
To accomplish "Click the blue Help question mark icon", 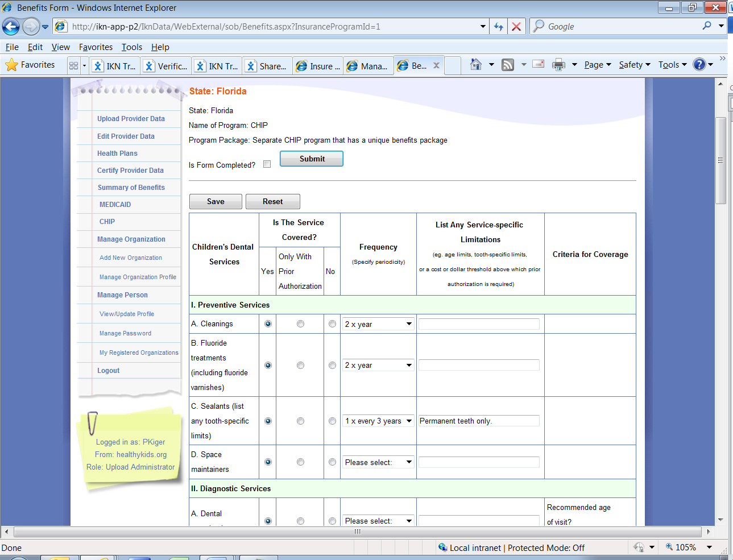I will 699,65.
